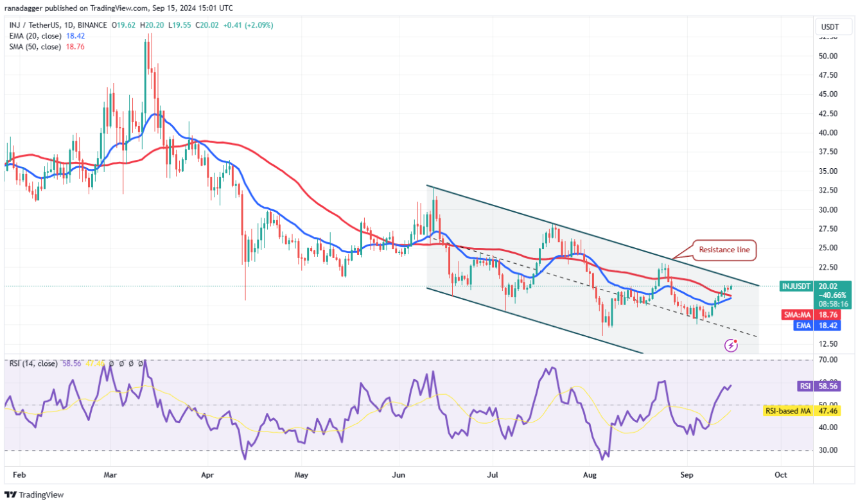Click the purple lightning bolt icon on chart
Screen dimensions: 858x504
point(731,346)
